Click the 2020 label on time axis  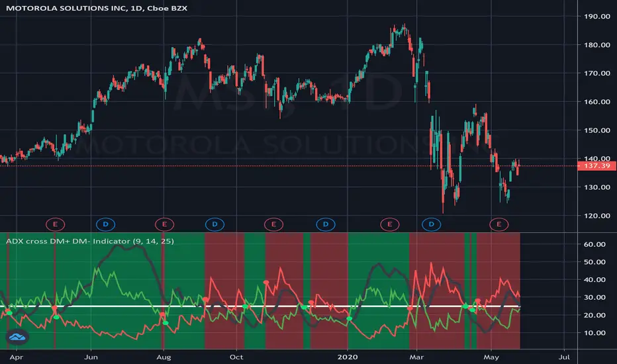coord(348,357)
